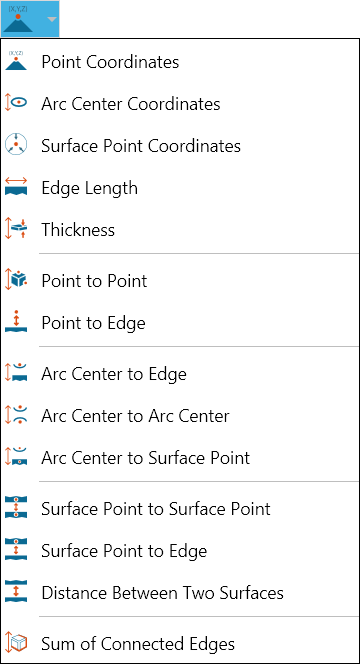The width and height of the screenshot is (360, 664).
Task: Select Distance Between Two Surfaces
Action: [163, 592]
